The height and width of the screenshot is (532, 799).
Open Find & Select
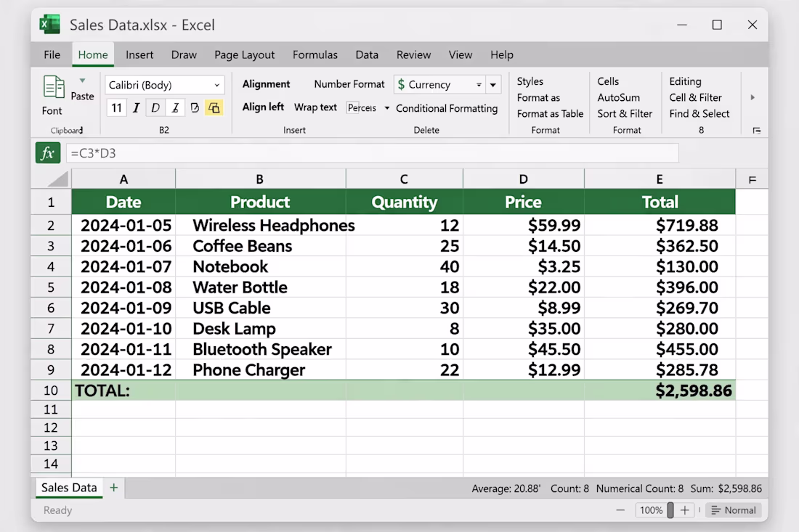(699, 113)
